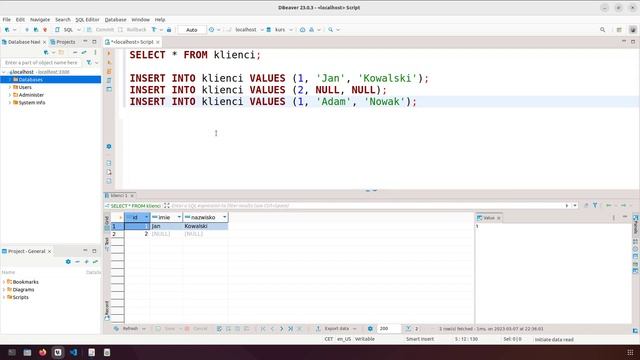Click the SQL filter expression input field
The height and width of the screenshot is (360, 640).
point(367,206)
